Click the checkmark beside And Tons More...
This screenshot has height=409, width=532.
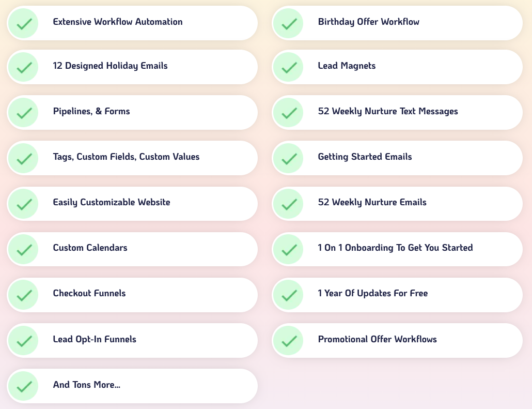click(x=24, y=386)
